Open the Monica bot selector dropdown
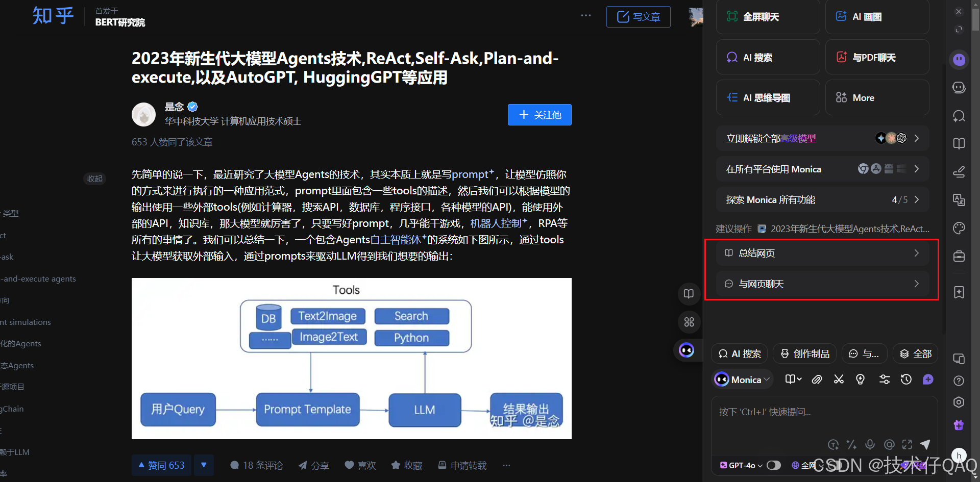Viewport: 980px width, 482px height. [x=743, y=379]
